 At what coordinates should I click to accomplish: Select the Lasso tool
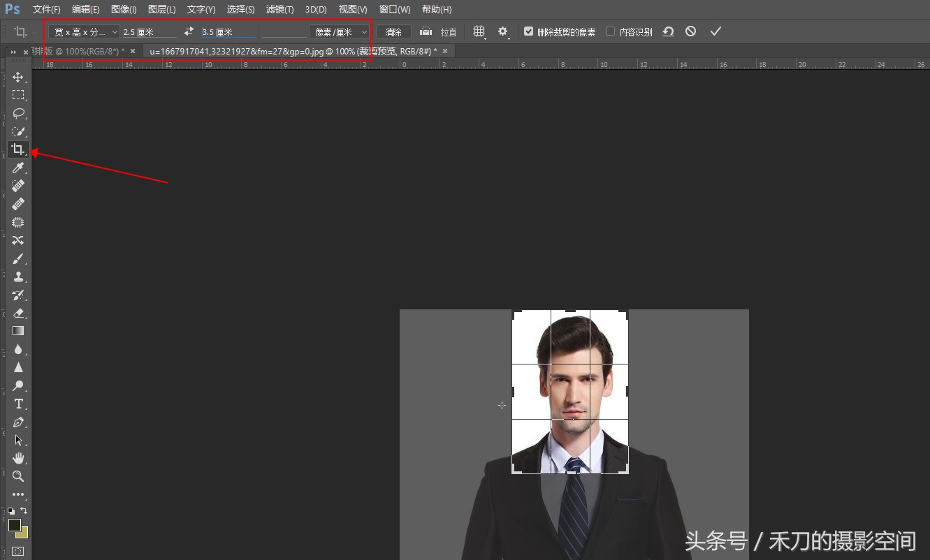pos(18,113)
